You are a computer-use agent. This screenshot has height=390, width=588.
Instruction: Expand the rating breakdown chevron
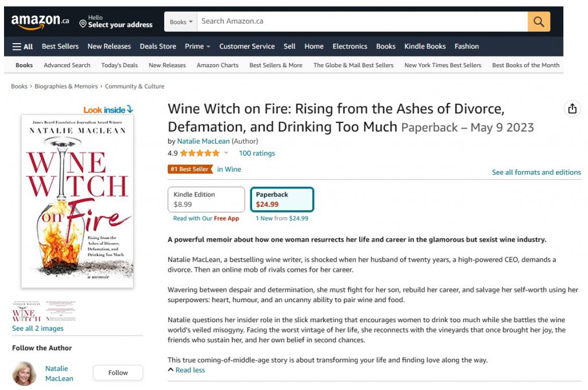coord(226,153)
